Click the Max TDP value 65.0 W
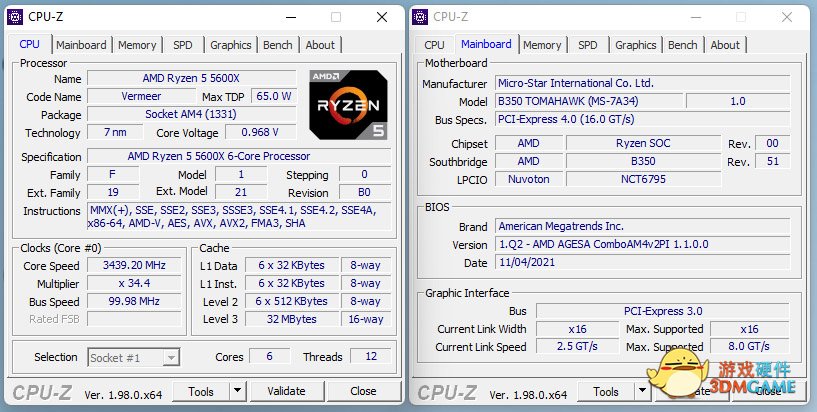The height and width of the screenshot is (412, 817). pos(274,96)
